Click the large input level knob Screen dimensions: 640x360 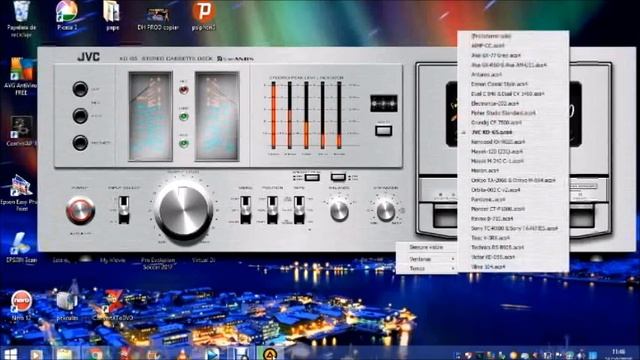click(184, 210)
